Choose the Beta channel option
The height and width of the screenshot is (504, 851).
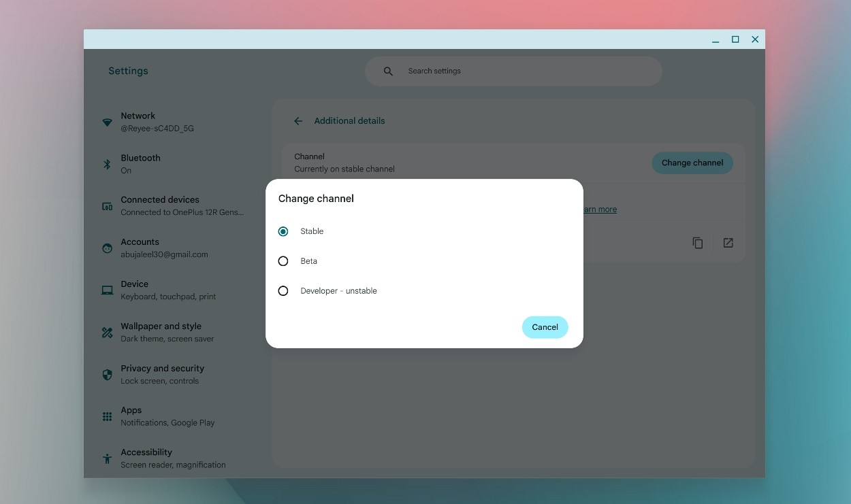tap(283, 261)
